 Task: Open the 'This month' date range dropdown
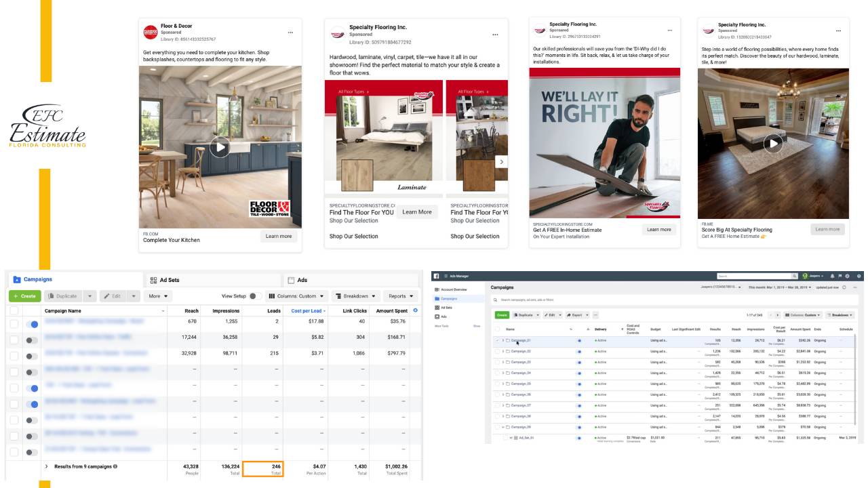click(x=780, y=287)
